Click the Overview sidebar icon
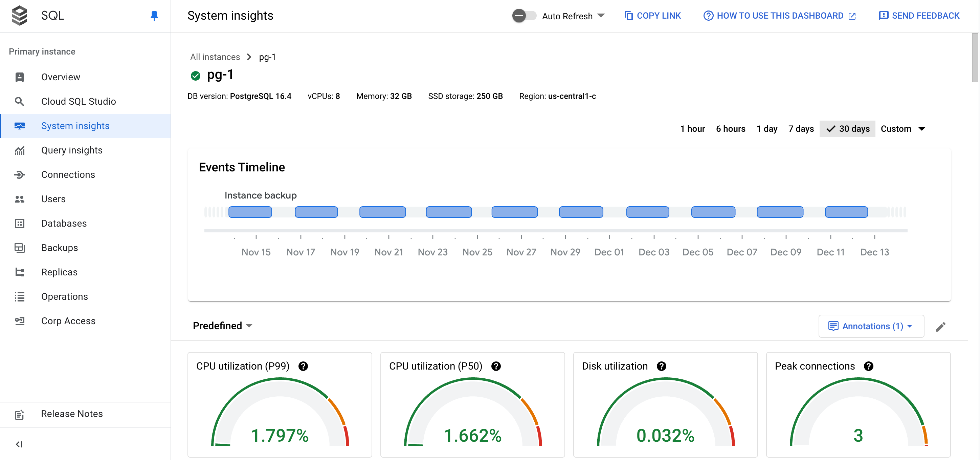The width and height of the screenshot is (980, 460). click(x=19, y=76)
